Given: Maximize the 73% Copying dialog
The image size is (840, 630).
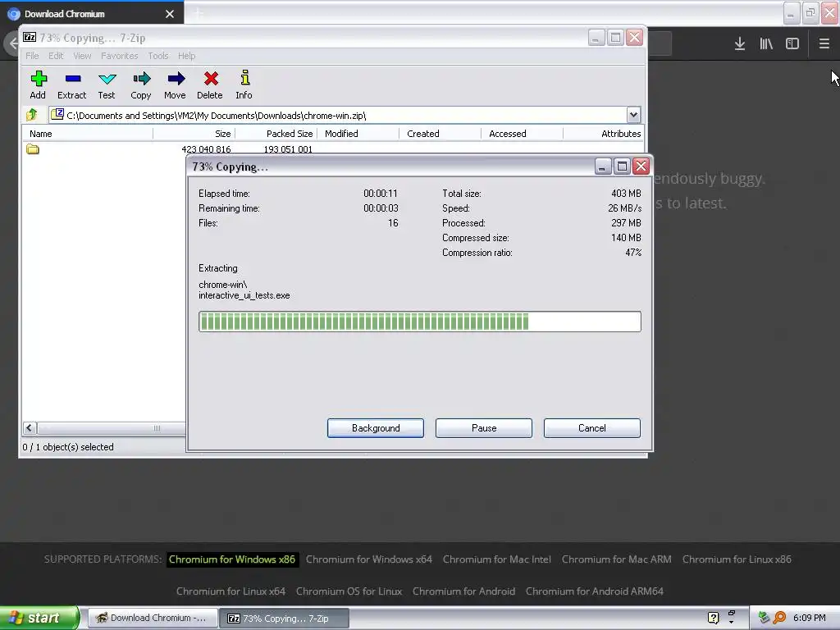Looking at the screenshot, I should pyautogui.click(x=622, y=166).
